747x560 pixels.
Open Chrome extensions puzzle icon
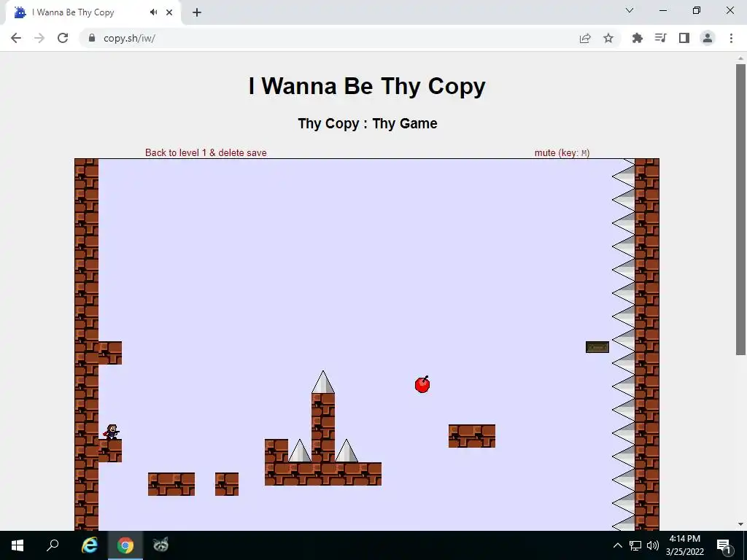637,38
